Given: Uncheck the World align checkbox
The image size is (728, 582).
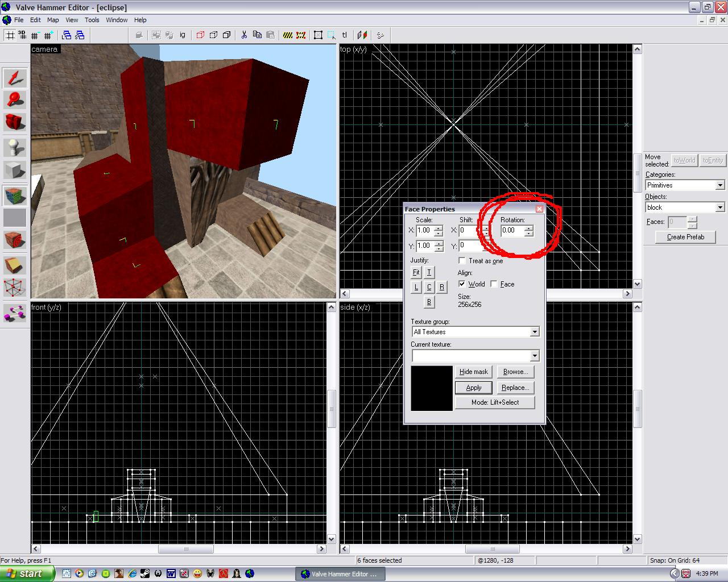Looking at the screenshot, I should click(x=462, y=284).
